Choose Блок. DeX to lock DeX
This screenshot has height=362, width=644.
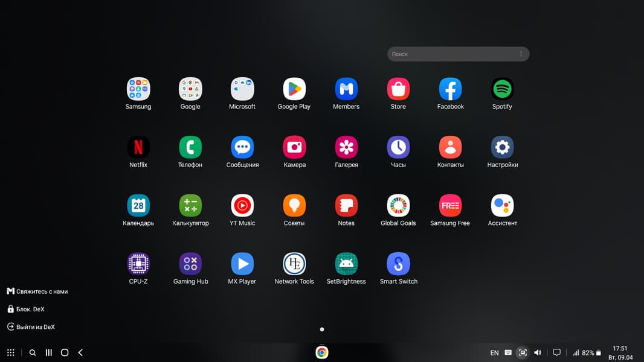(x=26, y=309)
